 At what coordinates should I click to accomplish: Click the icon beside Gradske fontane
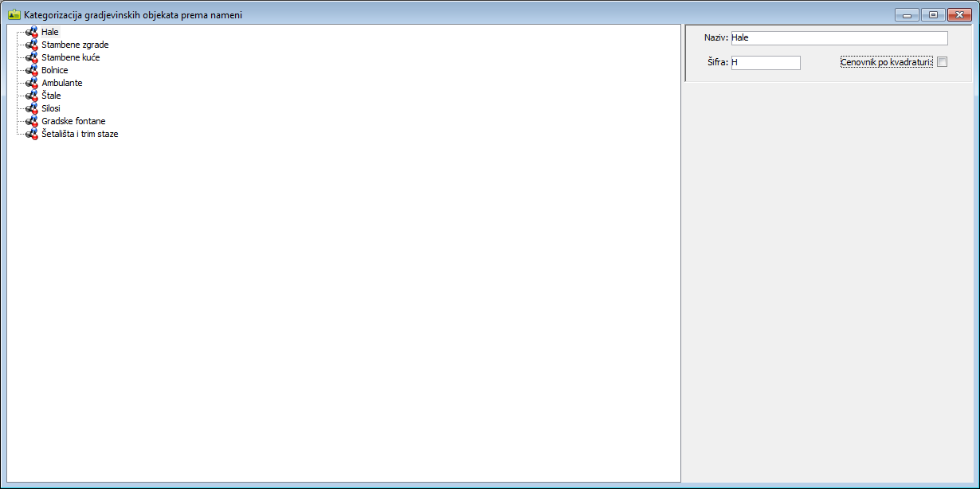[x=32, y=121]
